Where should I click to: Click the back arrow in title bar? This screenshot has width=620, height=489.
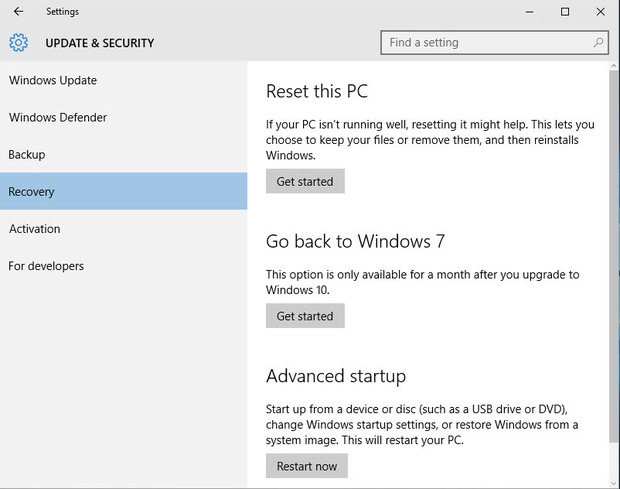18,12
